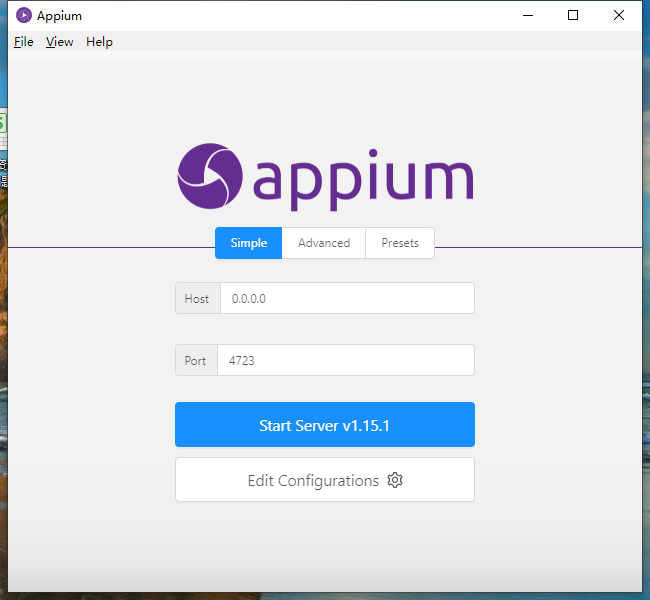Minimize the Appium window
The image size is (650, 600).
pos(528,15)
